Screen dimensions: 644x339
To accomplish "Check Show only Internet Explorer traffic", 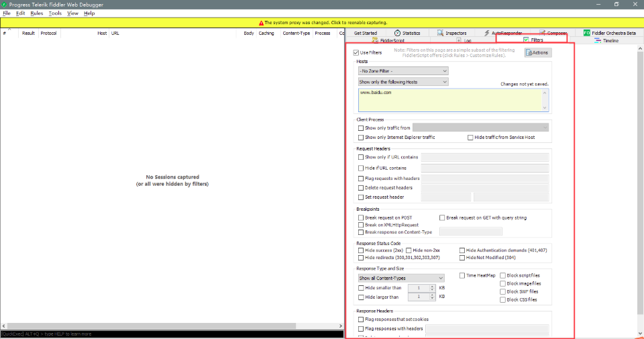I will coord(361,137).
